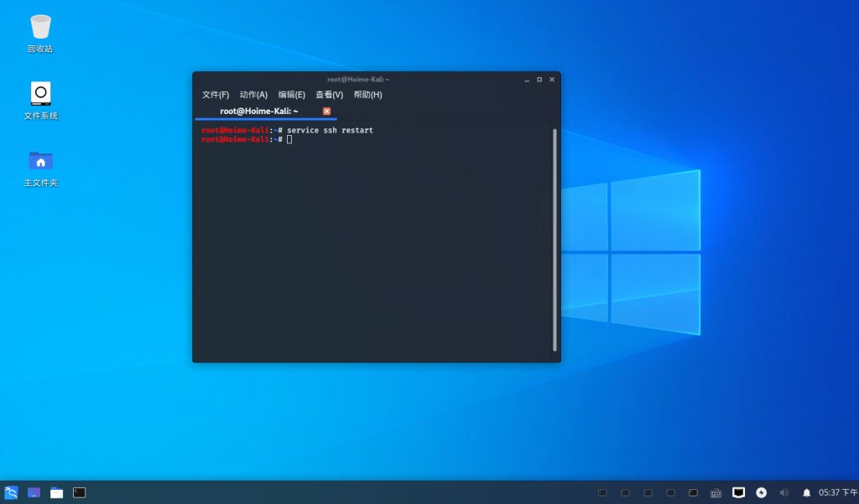The width and height of the screenshot is (859, 504).
Task: Open the 文件(F) menu in the terminal
Action: (216, 95)
